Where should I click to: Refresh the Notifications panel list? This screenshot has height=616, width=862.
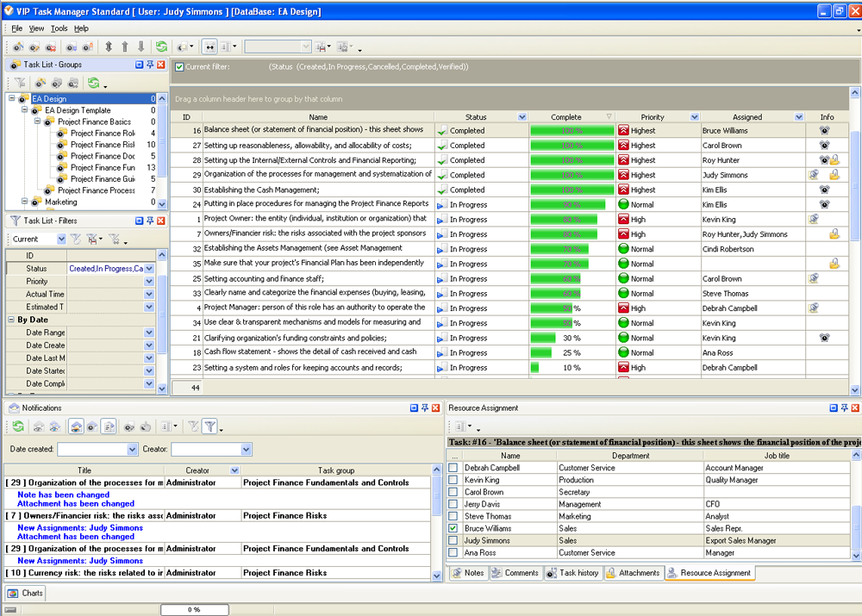click(x=16, y=426)
